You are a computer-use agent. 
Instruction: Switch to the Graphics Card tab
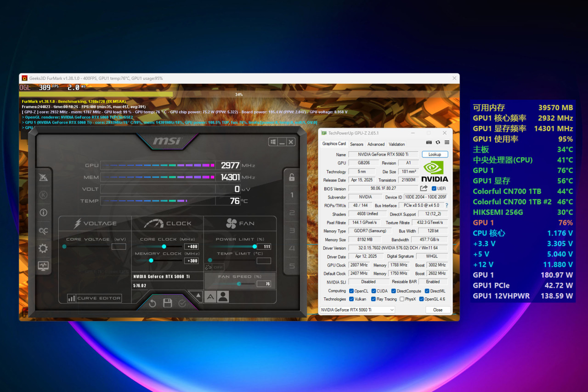(334, 144)
